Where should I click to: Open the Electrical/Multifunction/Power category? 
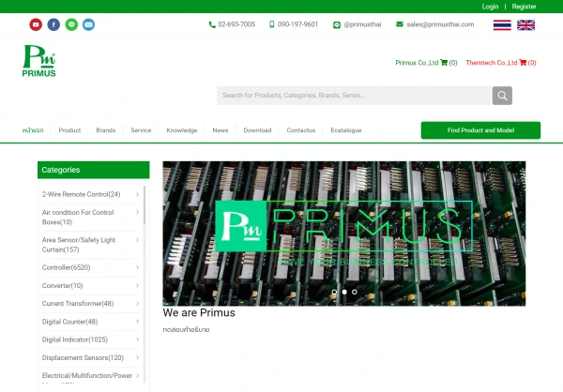(87, 375)
